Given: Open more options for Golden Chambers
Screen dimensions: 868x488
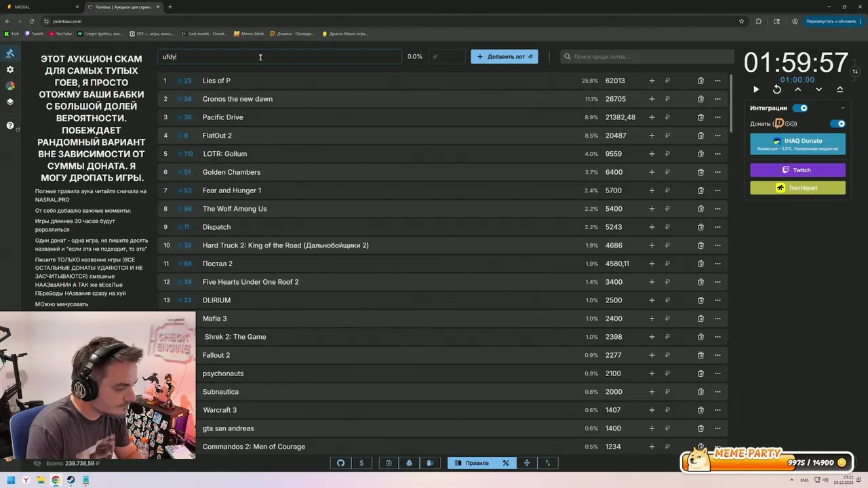Looking at the screenshot, I should 717,172.
